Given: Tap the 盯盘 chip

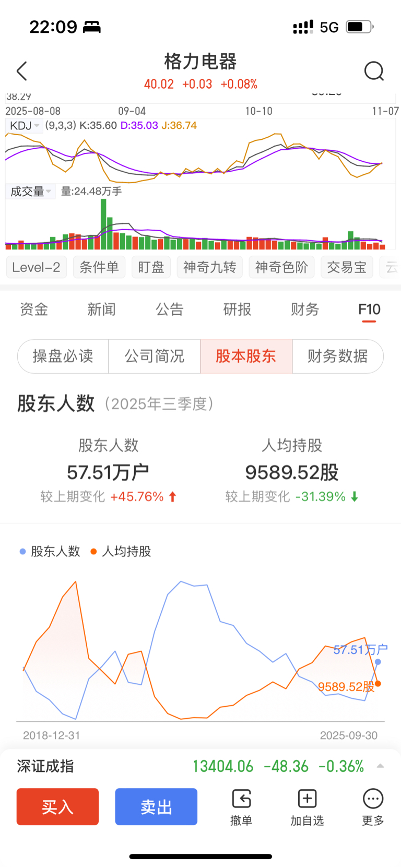Looking at the screenshot, I should coord(151,267).
